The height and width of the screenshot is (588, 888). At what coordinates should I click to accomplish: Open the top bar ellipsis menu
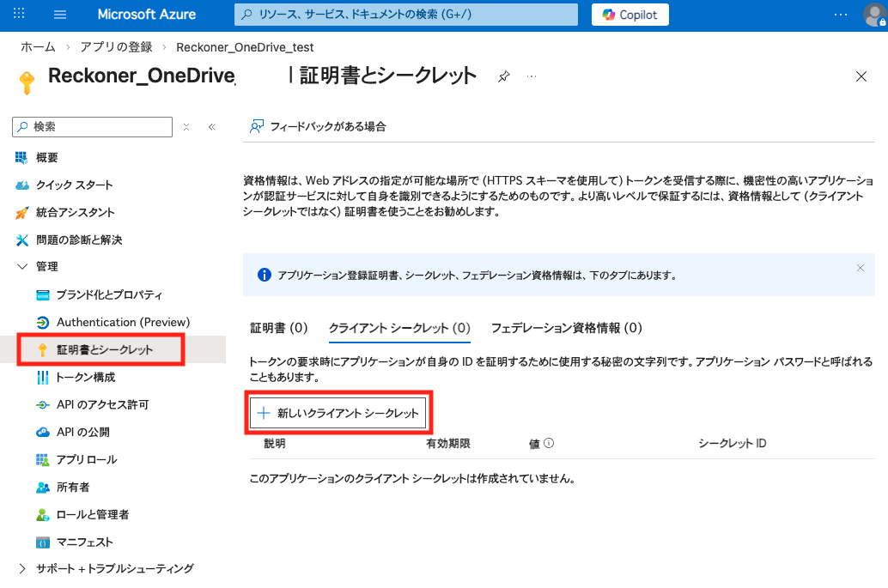point(841,15)
